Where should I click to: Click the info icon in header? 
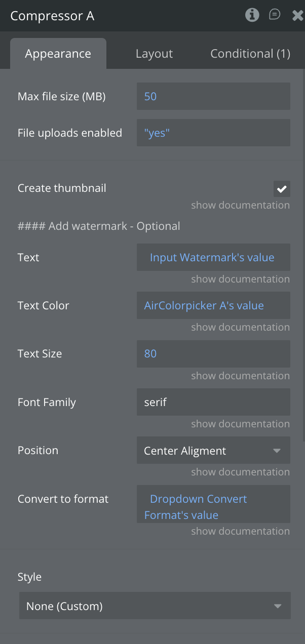252,15
